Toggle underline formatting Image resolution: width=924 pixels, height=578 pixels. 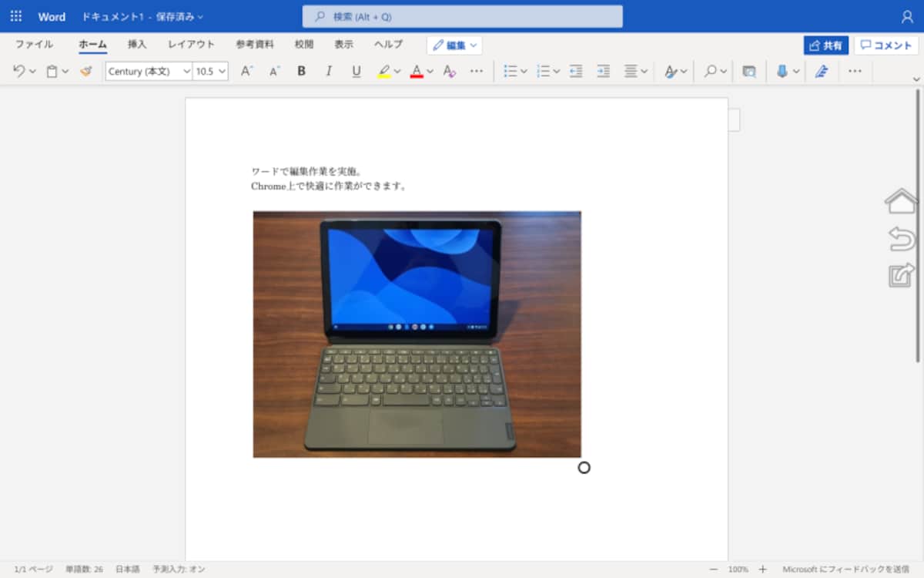(356, 71)
